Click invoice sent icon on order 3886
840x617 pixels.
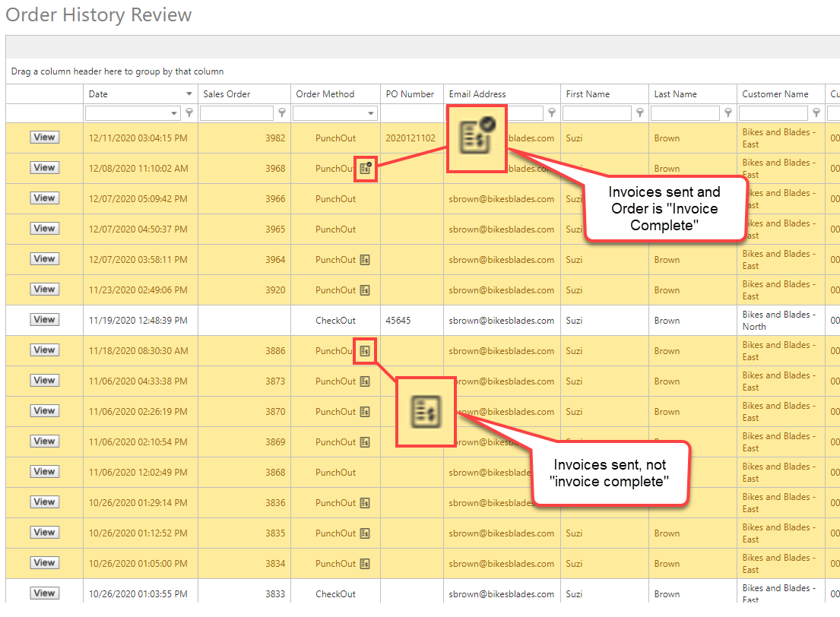click(365, 351)
